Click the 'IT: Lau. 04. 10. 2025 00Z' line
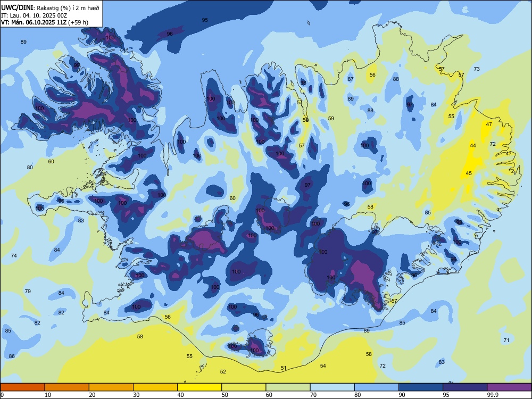 (34, 15)
